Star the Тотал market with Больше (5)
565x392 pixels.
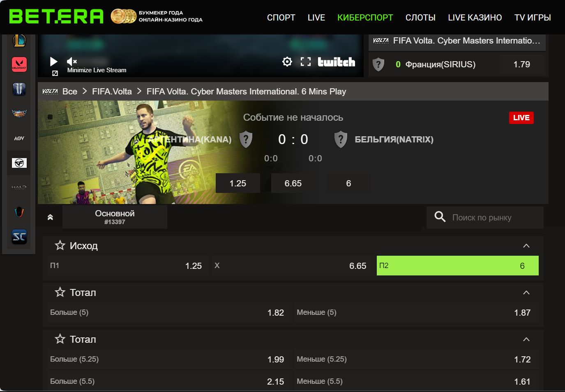pos(60,292)
